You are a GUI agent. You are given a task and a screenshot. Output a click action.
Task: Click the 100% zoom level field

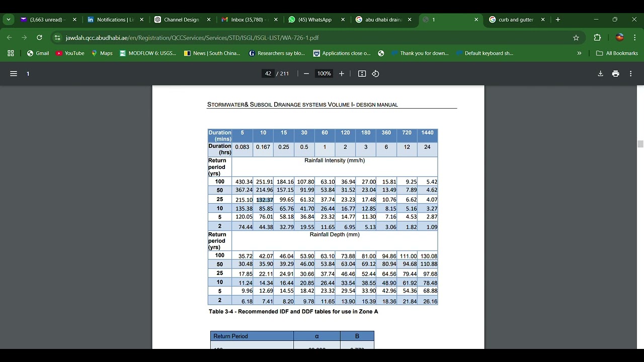tap(324, 73)
